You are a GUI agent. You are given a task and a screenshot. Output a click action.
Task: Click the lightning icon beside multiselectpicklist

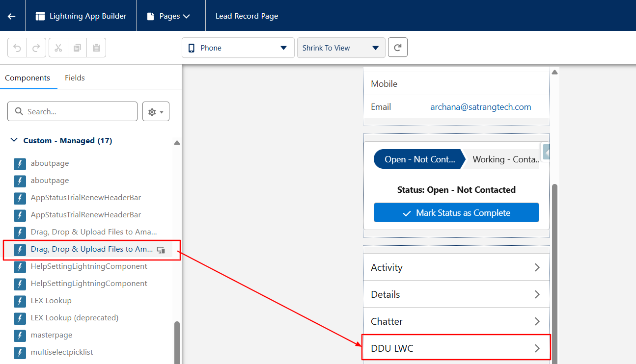[x=20, y=353]
